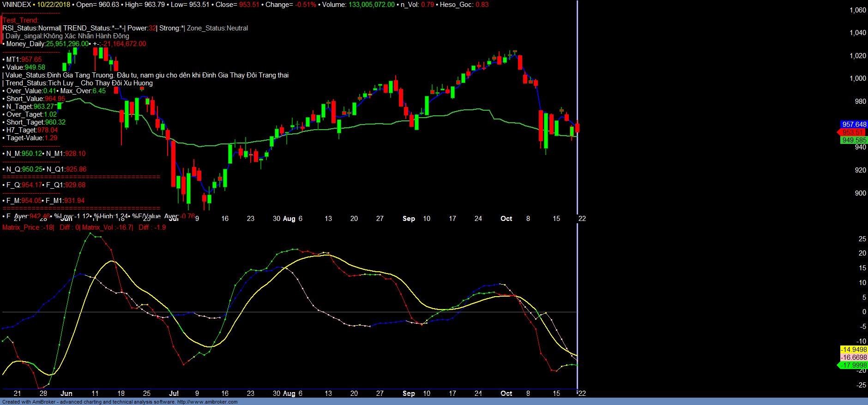Select the Test_Trend indicator title
The image size is (868, 405).
21,20
